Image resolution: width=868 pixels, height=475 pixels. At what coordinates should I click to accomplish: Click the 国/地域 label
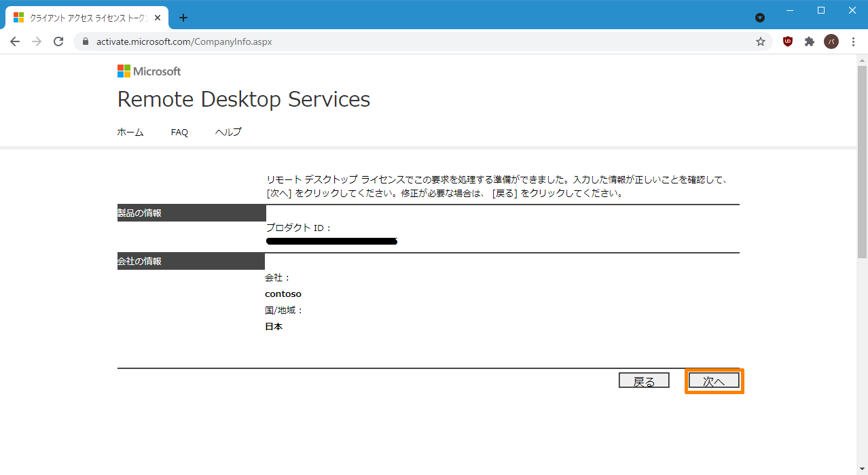pos(284,311)
